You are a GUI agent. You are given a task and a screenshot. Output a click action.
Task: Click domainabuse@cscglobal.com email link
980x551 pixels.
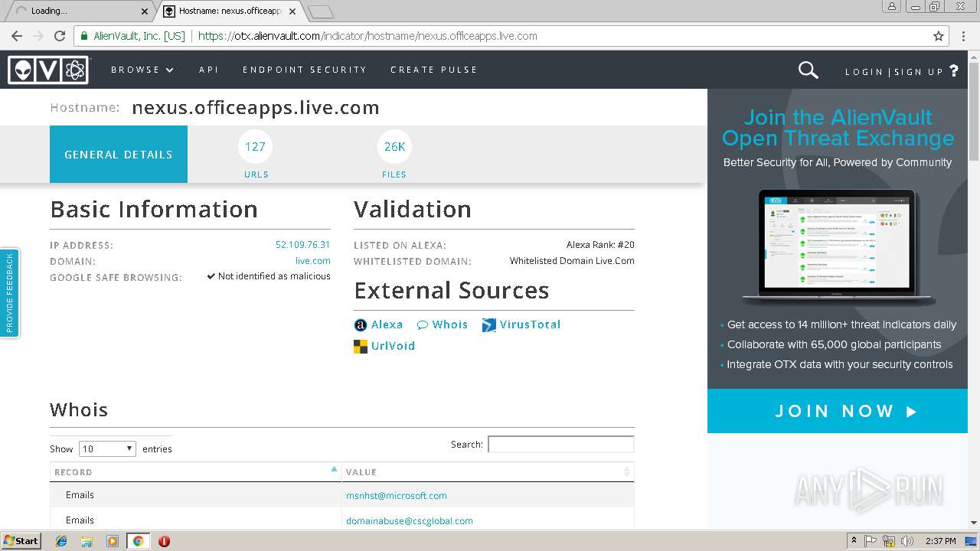pyautogui.click(x=410, y=521)
